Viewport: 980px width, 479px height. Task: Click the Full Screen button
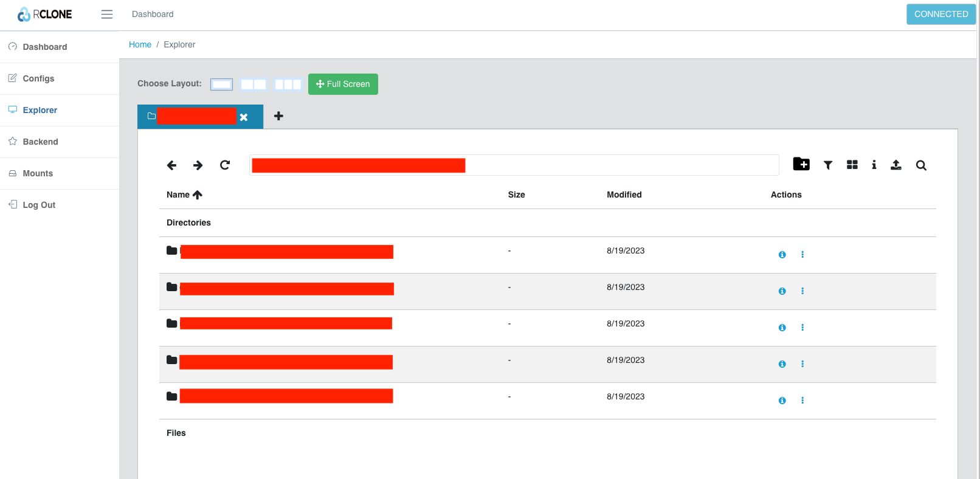coord(343,84)
